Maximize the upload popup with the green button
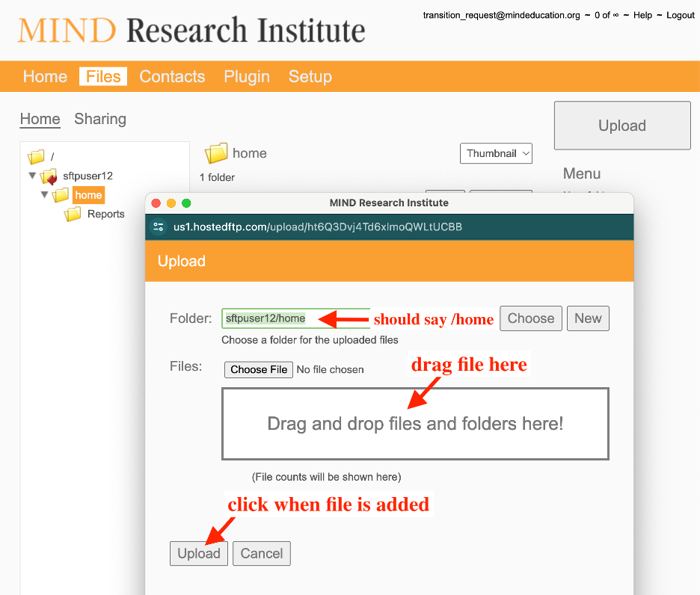Screen dimensions: 700x595 coord(186,203)
